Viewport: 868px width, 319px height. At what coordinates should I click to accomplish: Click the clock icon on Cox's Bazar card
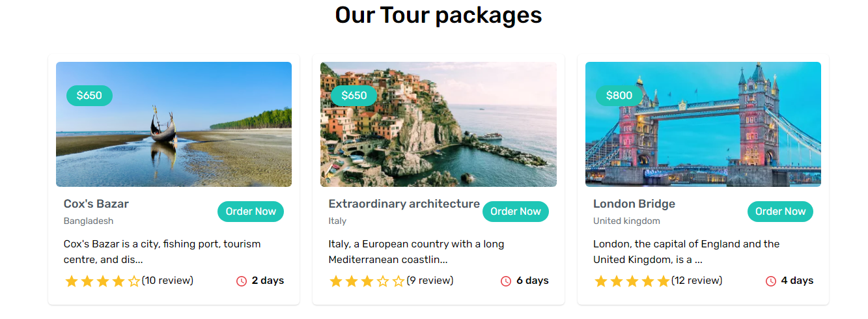pyautogui.click(x=242, y=281)
